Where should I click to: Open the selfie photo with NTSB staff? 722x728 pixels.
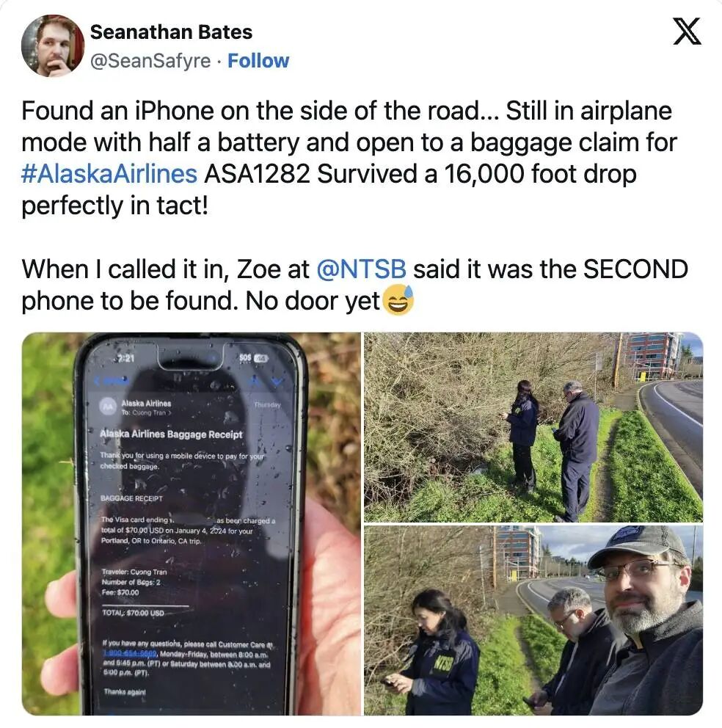533,620
